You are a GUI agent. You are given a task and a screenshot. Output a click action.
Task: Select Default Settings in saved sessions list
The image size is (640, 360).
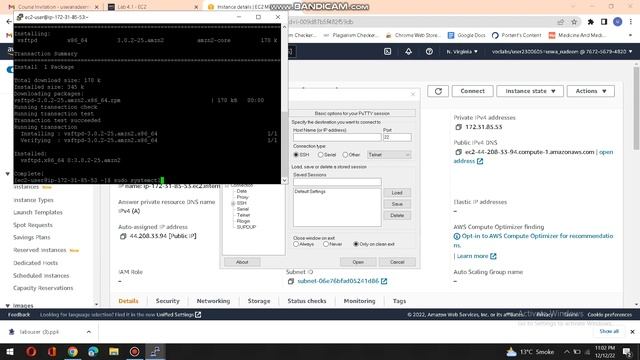[x=310, y=191]
